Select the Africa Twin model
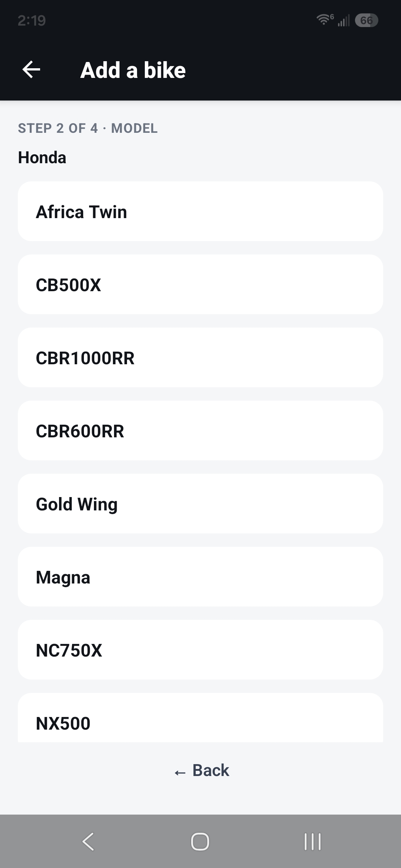This screenshot has width=401, height=868. pos(200,211)
